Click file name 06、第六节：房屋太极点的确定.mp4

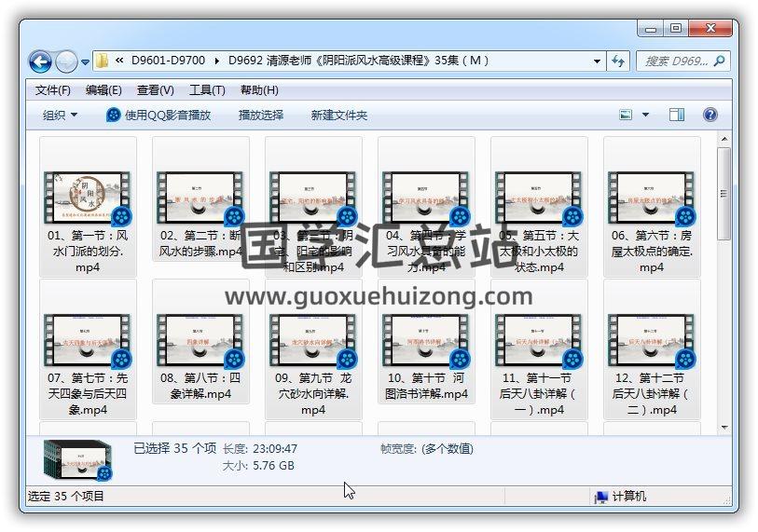click(652, 252)
